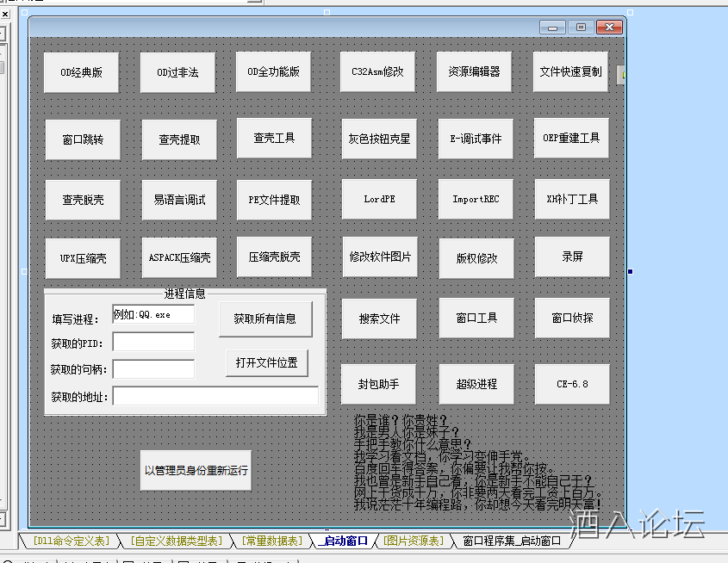The width and height of the screenshot is (728, 563).
Task: Click the LordPE button
Action: pos(379,199)
